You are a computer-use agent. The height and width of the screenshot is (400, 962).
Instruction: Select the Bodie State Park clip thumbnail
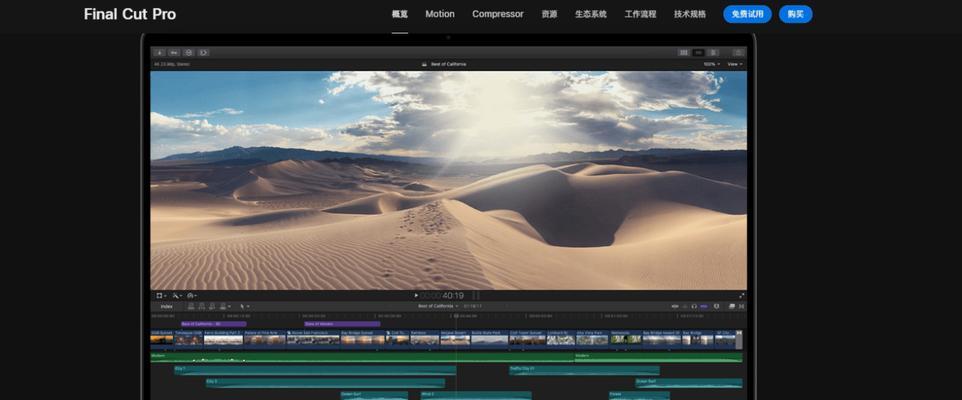(x=489, y=338)
